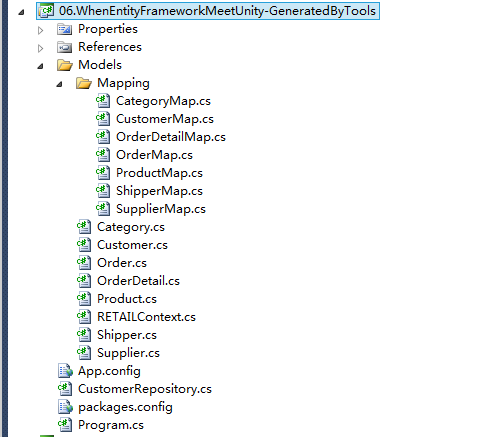Click the C# file icon beside Order.cs
Screen dimensions: 501x437
(x=84, y=263)
